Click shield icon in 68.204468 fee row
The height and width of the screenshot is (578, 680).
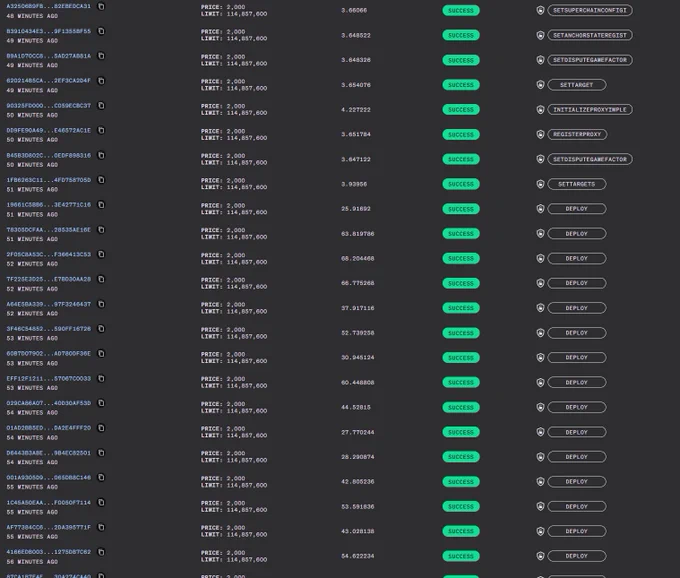(540, 258)
